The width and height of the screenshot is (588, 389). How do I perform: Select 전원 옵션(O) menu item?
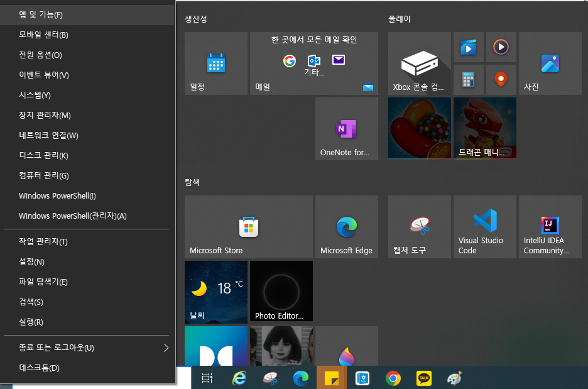(x=87, y=55)
